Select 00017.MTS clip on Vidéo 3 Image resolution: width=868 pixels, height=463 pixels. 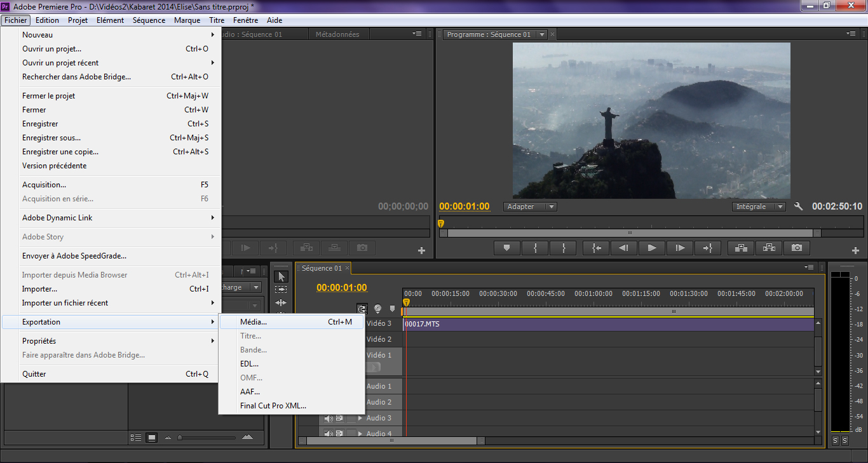tap(609, 324)
